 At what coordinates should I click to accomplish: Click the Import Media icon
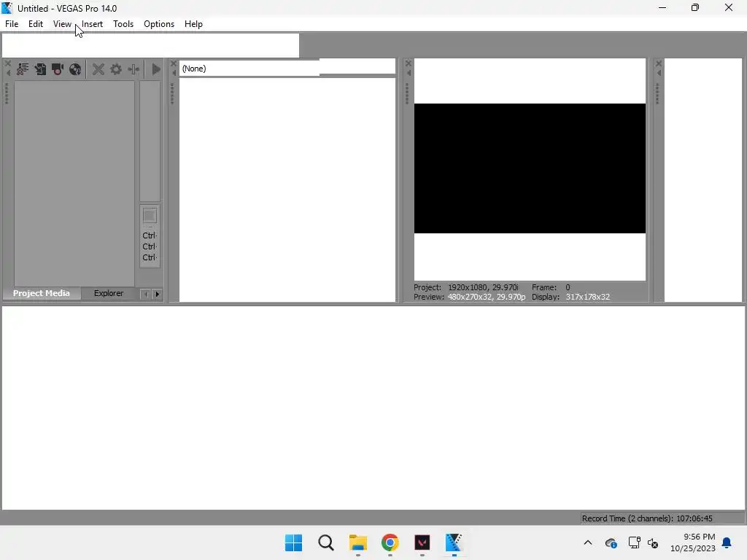tap(40, 69)
